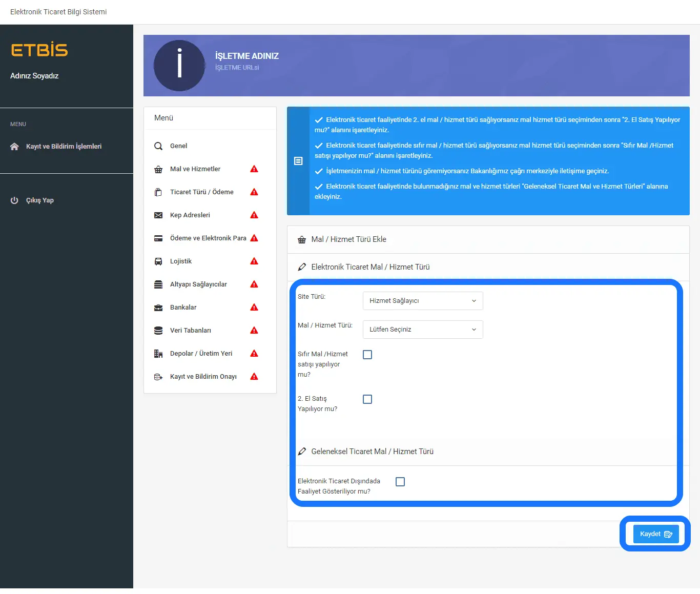Click the warning triangle beside Bankalar
Screen dimensions: 700x594
[254, 308]
